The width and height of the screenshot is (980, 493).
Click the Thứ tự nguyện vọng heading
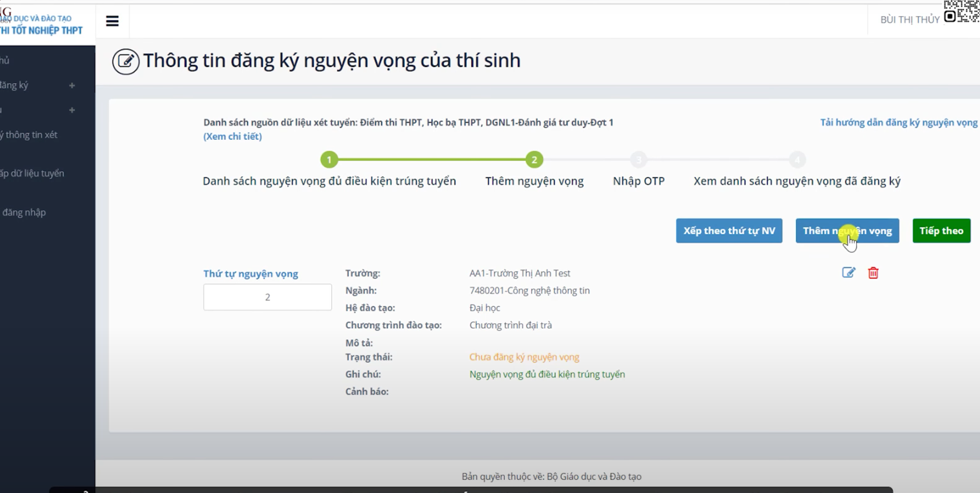(251, 274)
